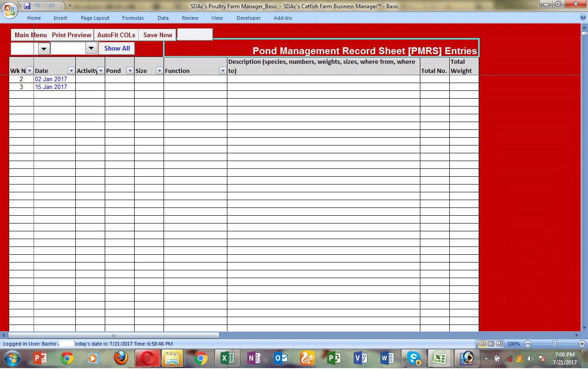This screenshot has width=588, height=369.
Task: Open the Add-Ins ribbon tab
Action: [x=283, y=18]
